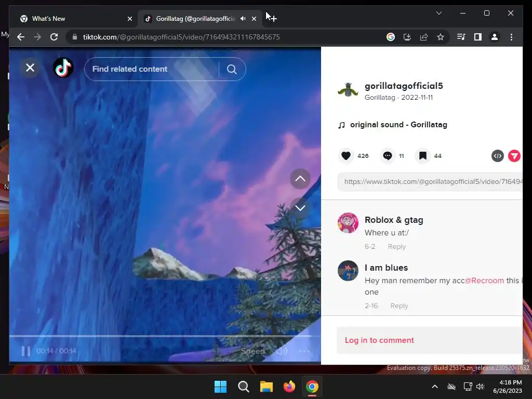Open taskbar network status icon
Image resolution: width=532 pixels, height=399 pixels.
468,387
